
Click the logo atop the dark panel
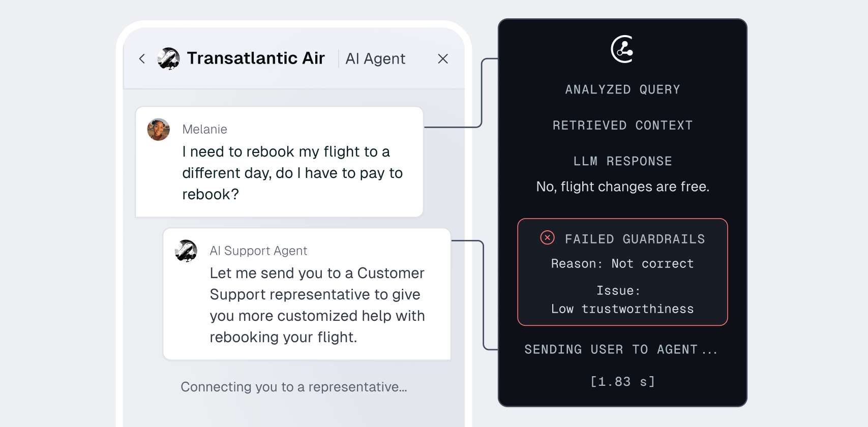tap(622, 49)
